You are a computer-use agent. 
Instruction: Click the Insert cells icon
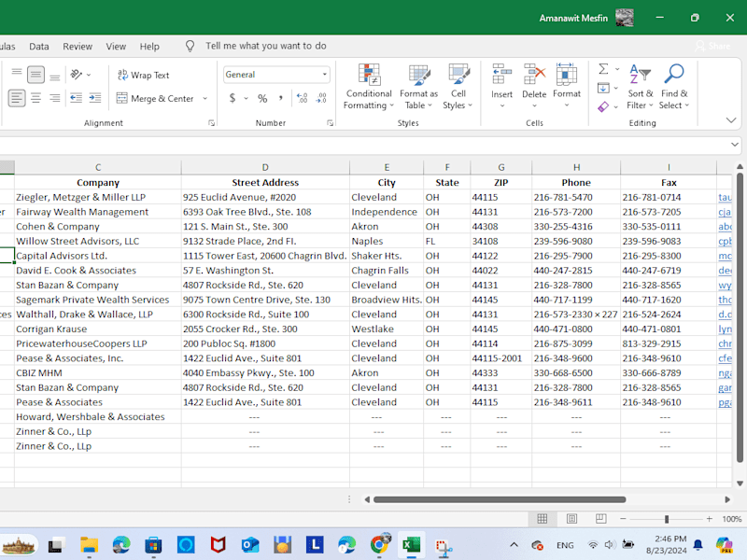(501, 75)
